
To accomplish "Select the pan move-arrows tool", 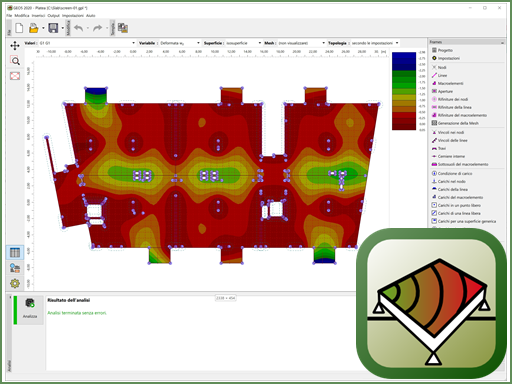I will (15, 45).
